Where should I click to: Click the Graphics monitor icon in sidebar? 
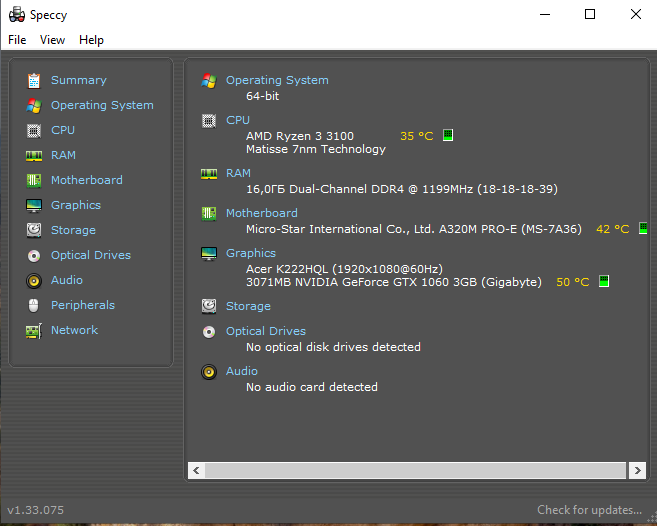(34, 206)
